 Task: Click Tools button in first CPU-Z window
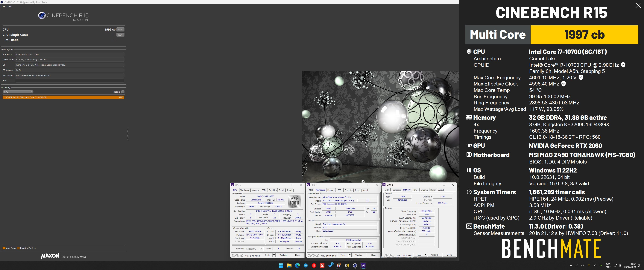pos(267,255)
